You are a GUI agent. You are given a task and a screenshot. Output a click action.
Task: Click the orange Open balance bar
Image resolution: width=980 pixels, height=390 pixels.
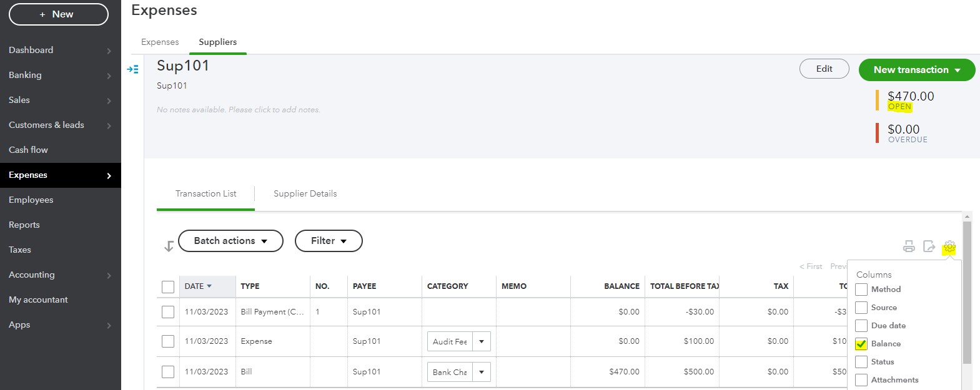click(x=878, y=100)
